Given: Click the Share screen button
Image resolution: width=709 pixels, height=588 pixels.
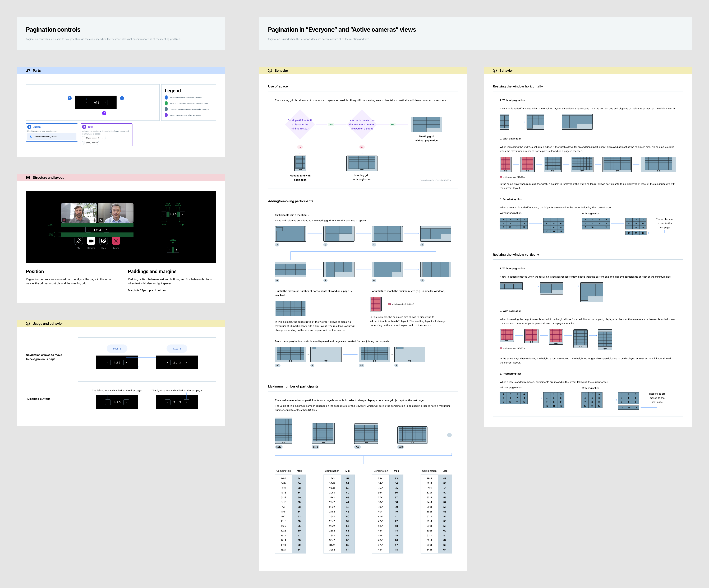Looking at the screenshot, I should [104, 241].
